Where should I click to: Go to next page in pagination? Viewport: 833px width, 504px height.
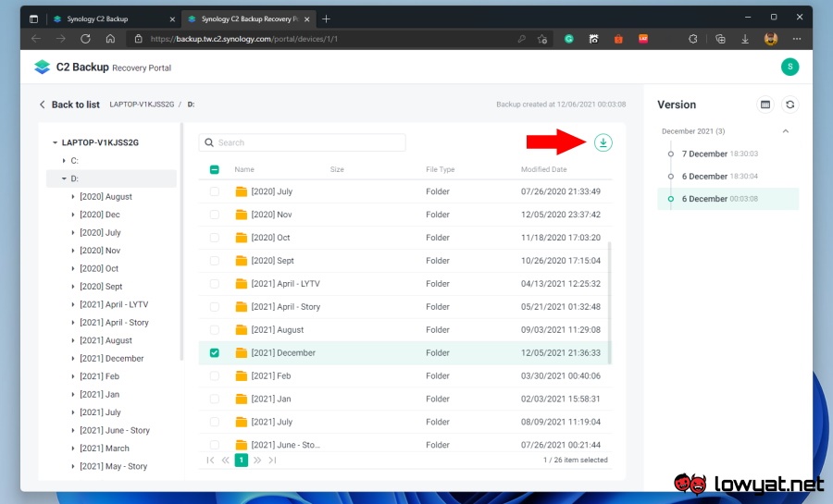click(257, 460)
